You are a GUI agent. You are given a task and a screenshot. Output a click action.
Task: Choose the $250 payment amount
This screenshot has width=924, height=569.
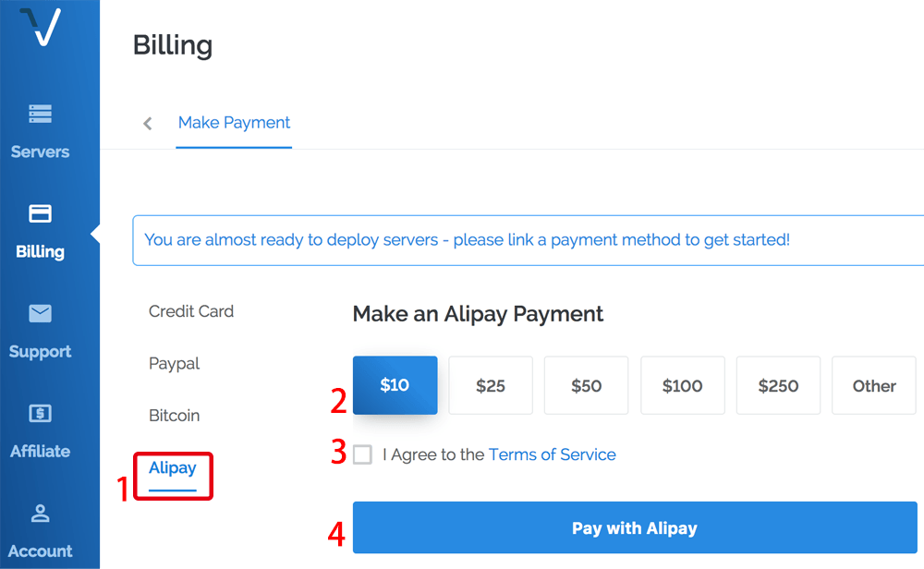[779, 386]
